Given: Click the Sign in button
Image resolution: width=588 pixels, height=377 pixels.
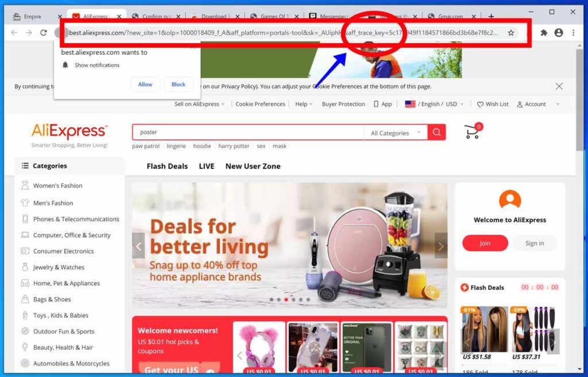Looking at the screenshot, I should click(535, 243).
